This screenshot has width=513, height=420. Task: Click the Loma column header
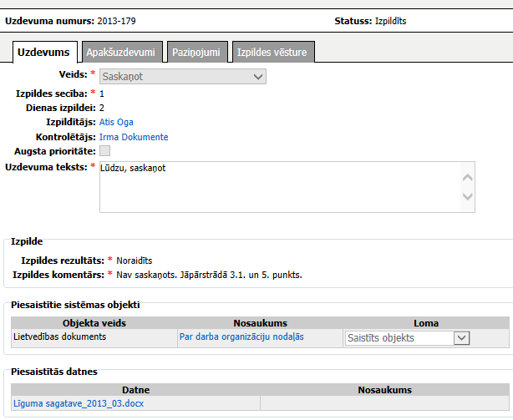(x=425, y=322)
